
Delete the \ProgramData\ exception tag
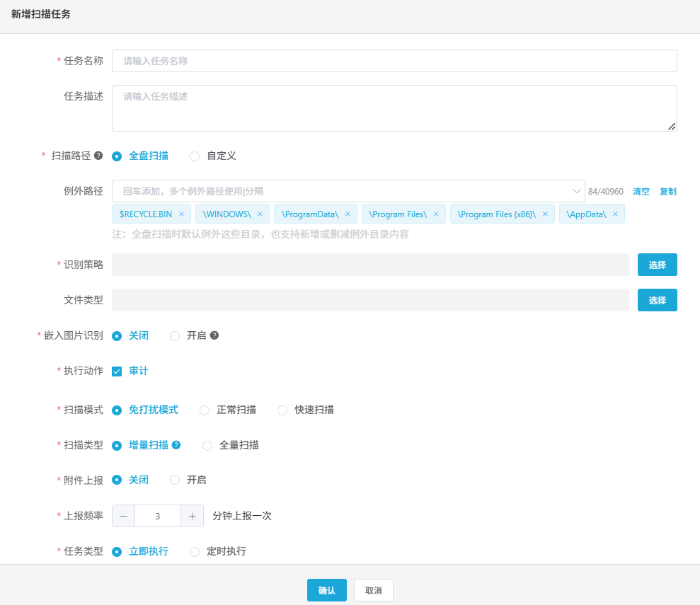tap(348, 214)
